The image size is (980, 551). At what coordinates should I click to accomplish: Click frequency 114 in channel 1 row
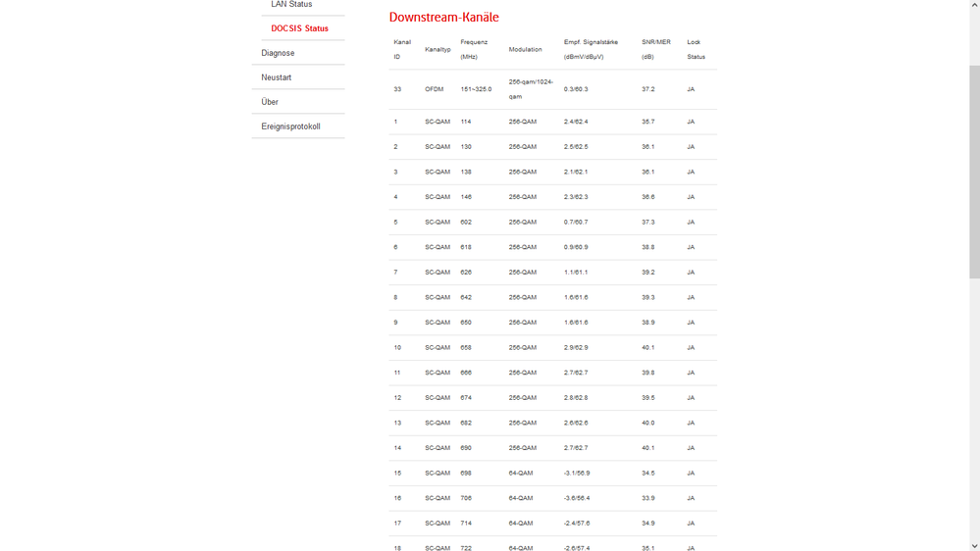point(466,122)
